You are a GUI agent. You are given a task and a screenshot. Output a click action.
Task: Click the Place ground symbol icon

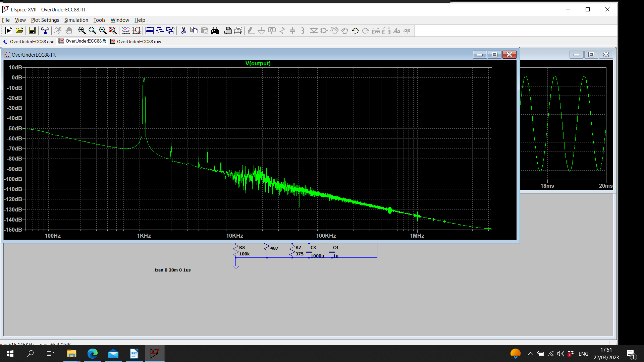pyautogui.click(x=261, y=31)
